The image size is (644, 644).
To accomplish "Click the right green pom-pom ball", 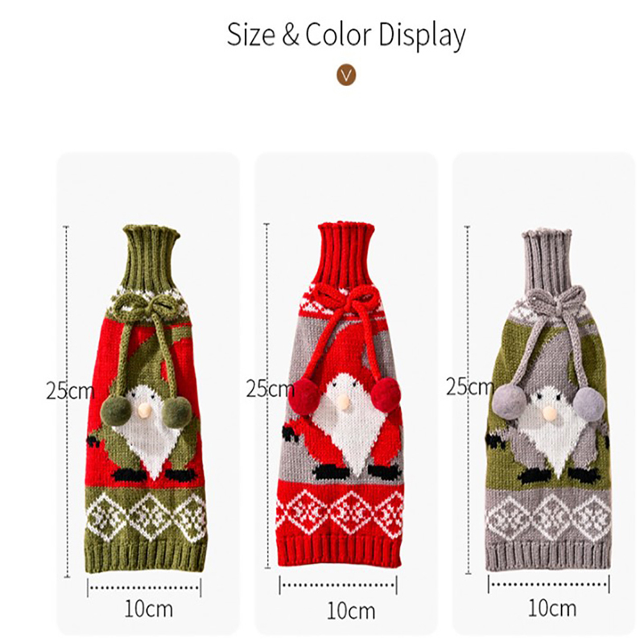I will coord(177,411).
